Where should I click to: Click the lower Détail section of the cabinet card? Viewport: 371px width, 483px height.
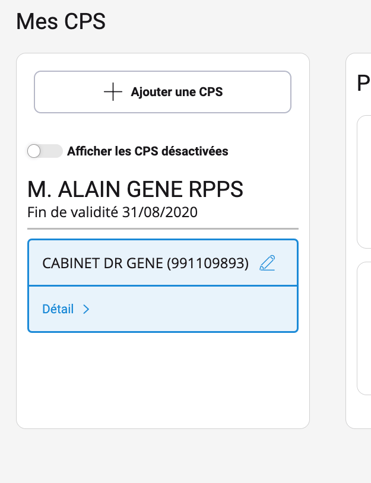pyautogui.click(x=163, y=309)
